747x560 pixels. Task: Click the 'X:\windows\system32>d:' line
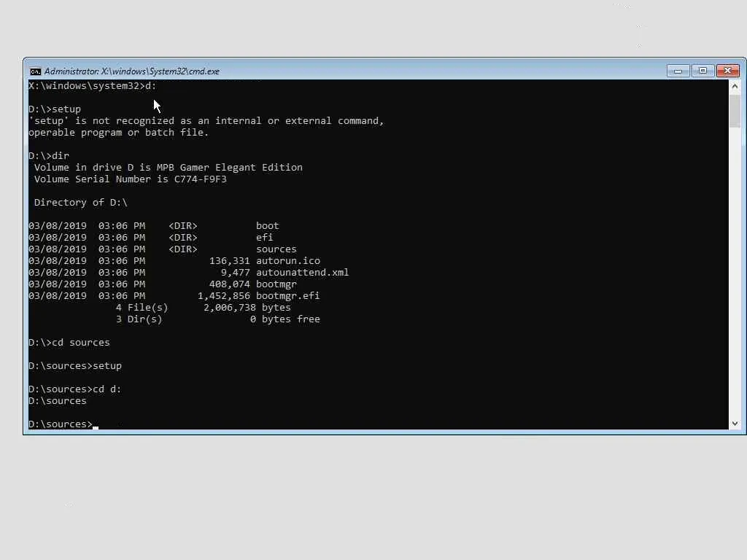[93, 86]
